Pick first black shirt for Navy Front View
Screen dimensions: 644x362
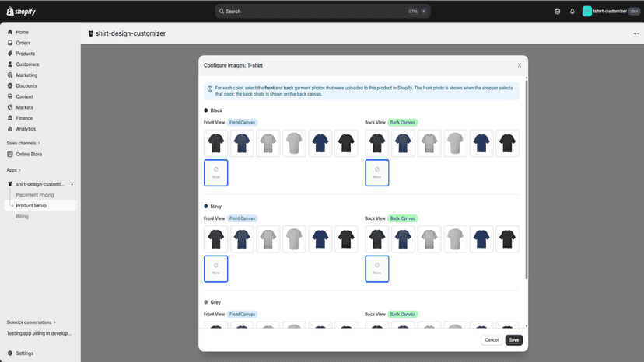[216, 238]
